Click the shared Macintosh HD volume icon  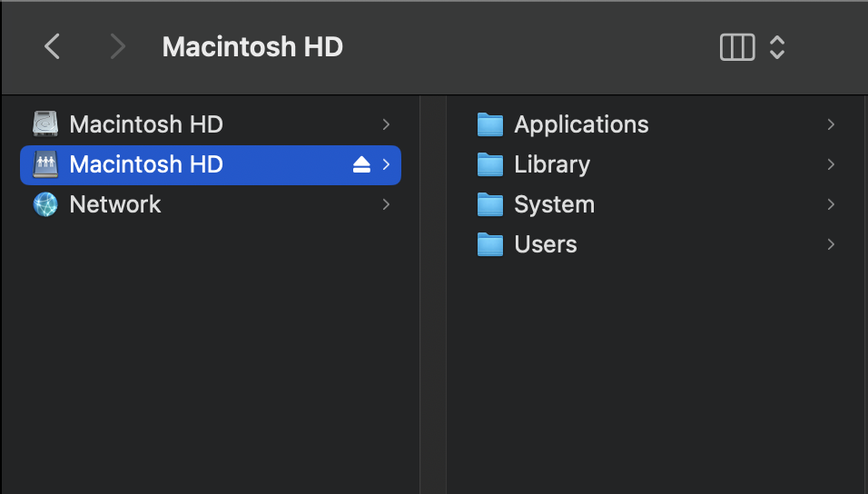click(x=45, y=164)
